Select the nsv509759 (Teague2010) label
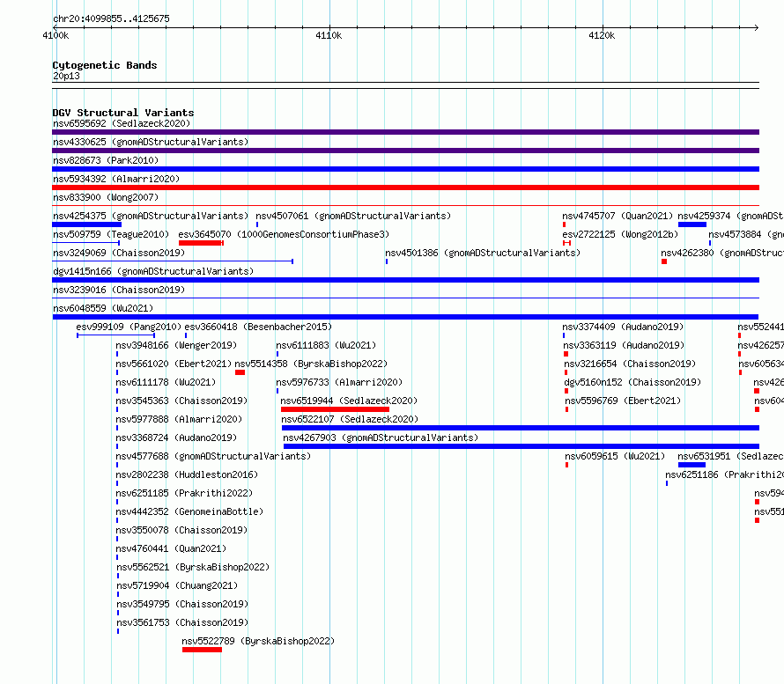This screenshot has width=784, height=684. click(111, 234)
